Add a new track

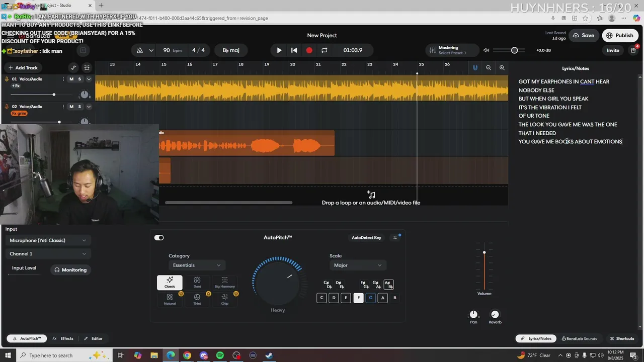click(x=23, y=67)
